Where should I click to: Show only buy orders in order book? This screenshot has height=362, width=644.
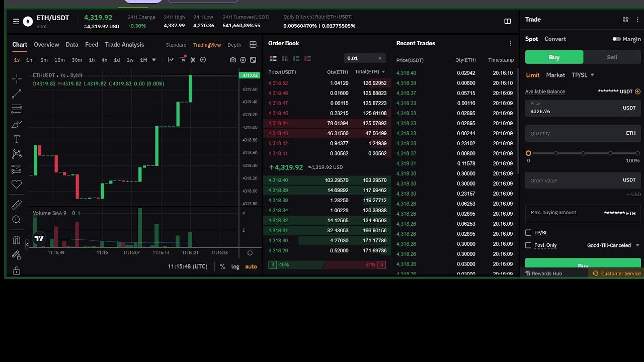coord(296,58)
